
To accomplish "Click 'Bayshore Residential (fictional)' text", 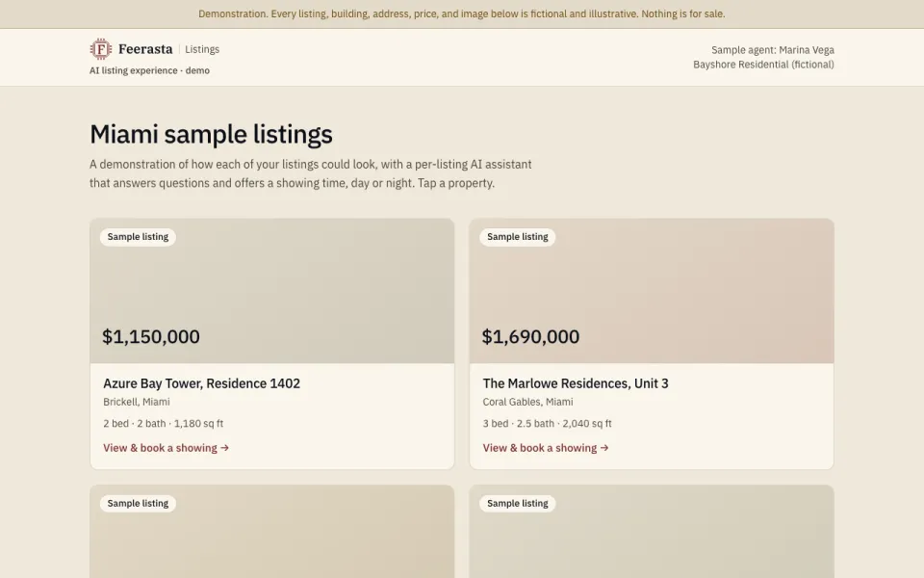I will [x=763, y=65].
